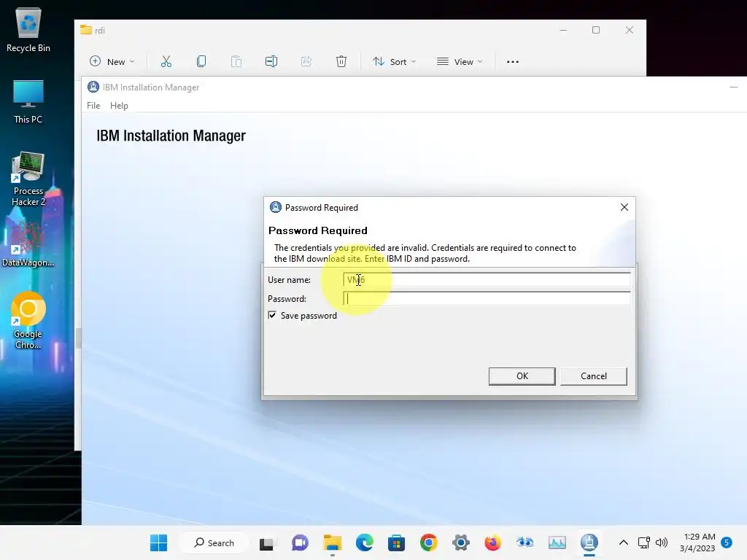Viewport: 747px width, 560px height.
Task: Click the network icon in the system tray
Action: click(643, 542)
